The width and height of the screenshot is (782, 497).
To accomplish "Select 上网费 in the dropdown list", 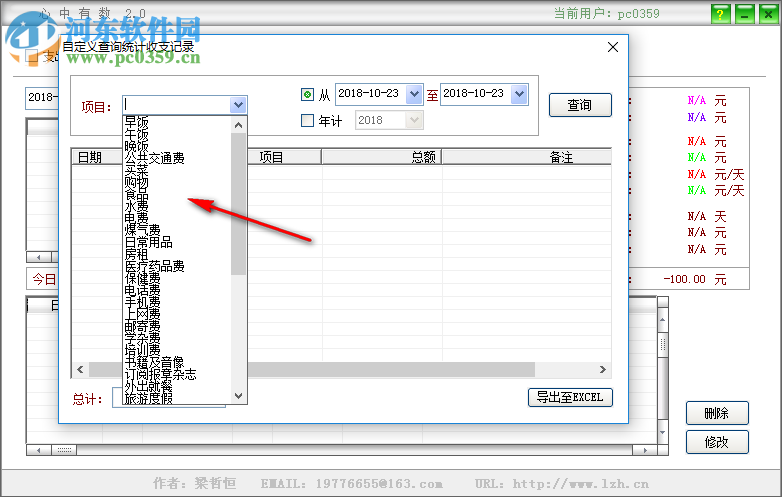I will (143, 314).
